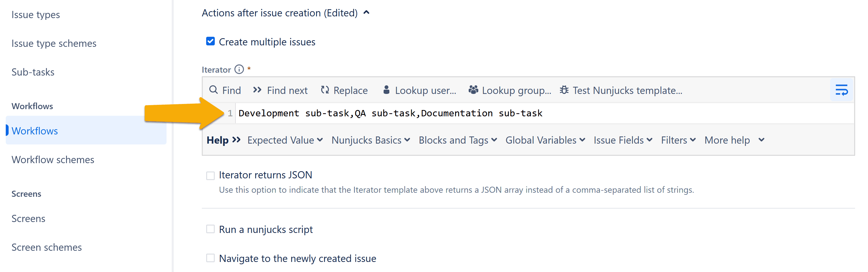Click the Help double-chevron icon

coord(236,140)
